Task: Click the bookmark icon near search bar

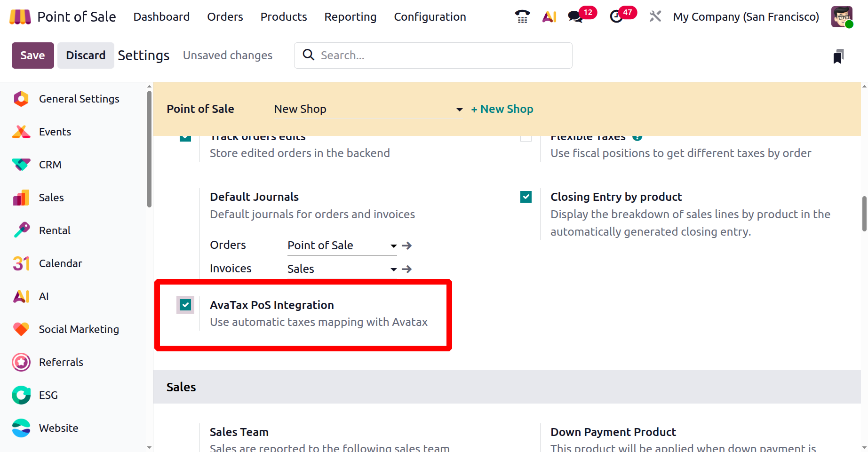Action: [838, 56]
